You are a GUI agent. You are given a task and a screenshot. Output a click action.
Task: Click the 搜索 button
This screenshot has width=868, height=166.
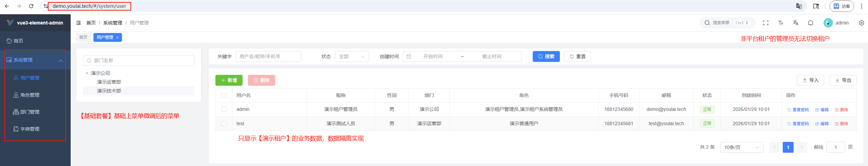pyautogui.click(x=546, y=56)
